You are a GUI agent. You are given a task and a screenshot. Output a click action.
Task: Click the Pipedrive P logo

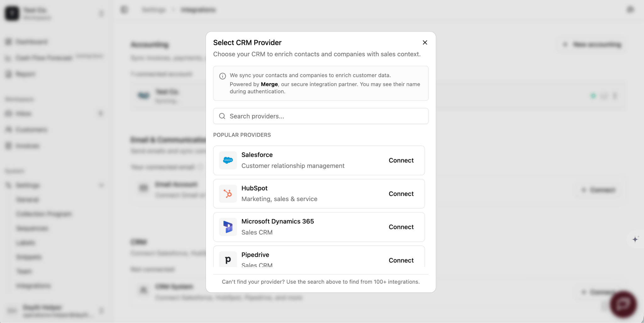(228, 260)
